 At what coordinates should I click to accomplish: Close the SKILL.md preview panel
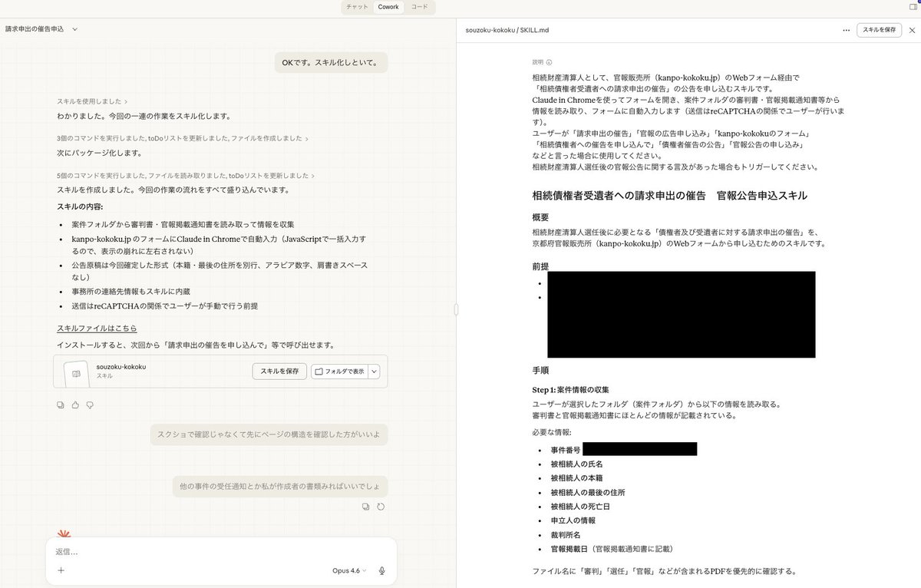tap(911, 30)
